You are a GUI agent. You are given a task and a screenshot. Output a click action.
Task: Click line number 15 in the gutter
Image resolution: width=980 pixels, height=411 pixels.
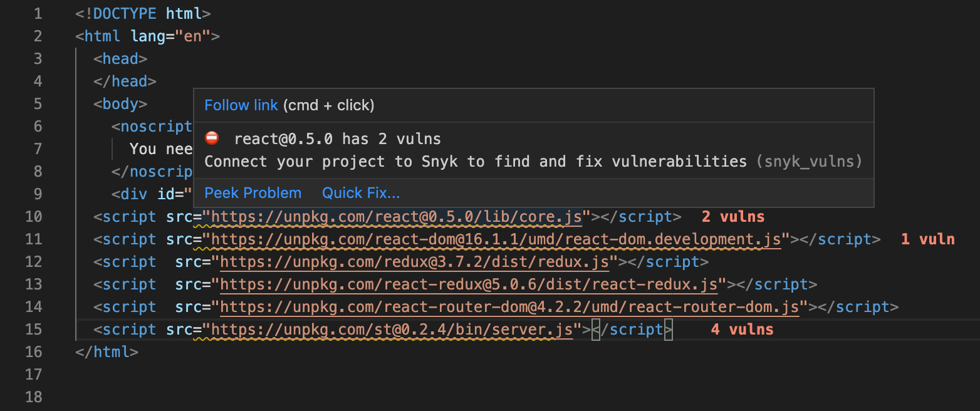[x=33, y=330]
